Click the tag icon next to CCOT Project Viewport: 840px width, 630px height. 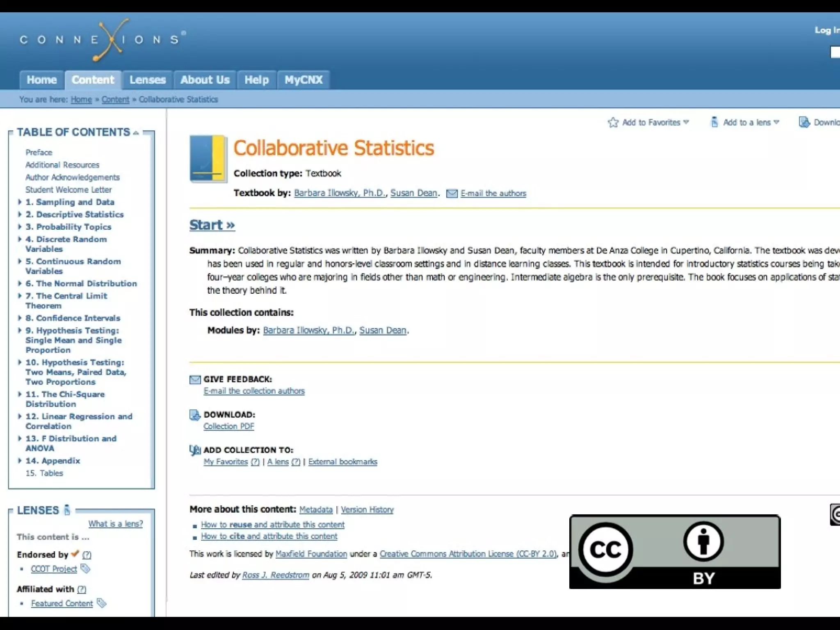(85, 568)
